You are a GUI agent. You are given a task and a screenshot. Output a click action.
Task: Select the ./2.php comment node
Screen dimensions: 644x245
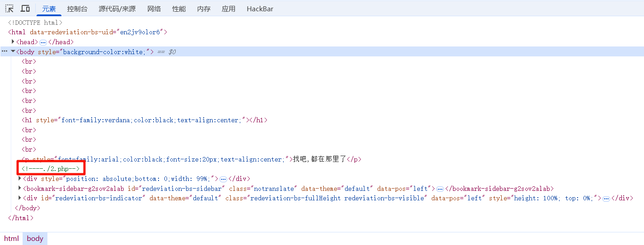(x=51, y=169)
